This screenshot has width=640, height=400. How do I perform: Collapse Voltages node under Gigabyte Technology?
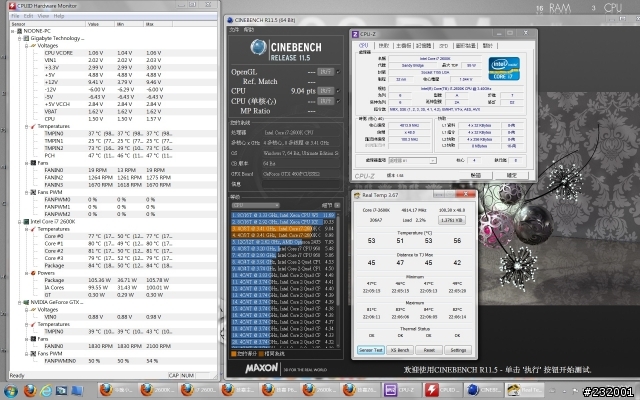pyautogui.click(x=27, y=46)
